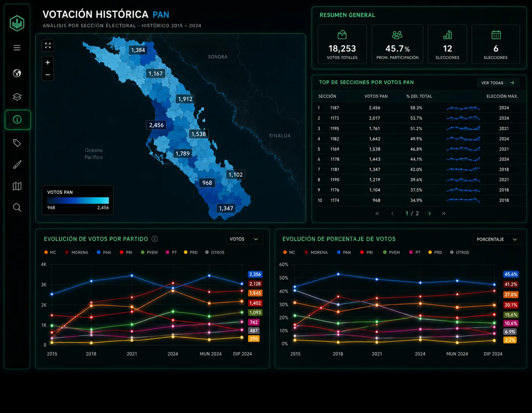
Task: Expand the map to fullscreen
Action: coord(48,45)
